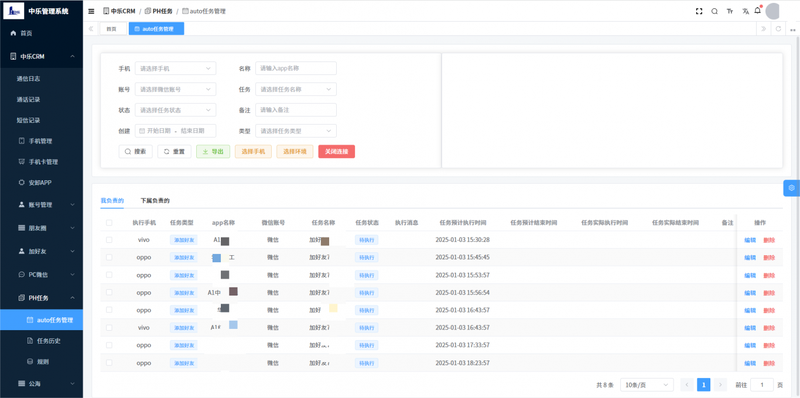The image size is (800, 398).
Task: Open the search icon in the top bar
Action: pyautogui.click(x=714, y=11)
